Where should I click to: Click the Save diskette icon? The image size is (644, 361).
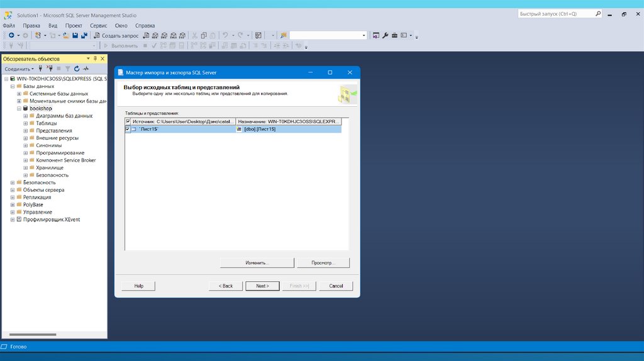coord(75,35)
